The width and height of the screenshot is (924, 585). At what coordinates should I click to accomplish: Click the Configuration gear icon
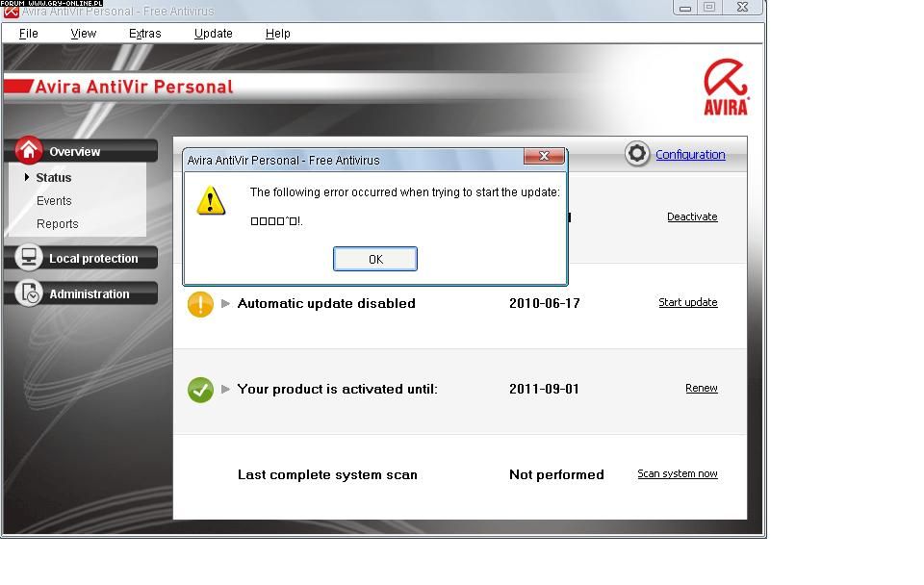coord(637,154)
